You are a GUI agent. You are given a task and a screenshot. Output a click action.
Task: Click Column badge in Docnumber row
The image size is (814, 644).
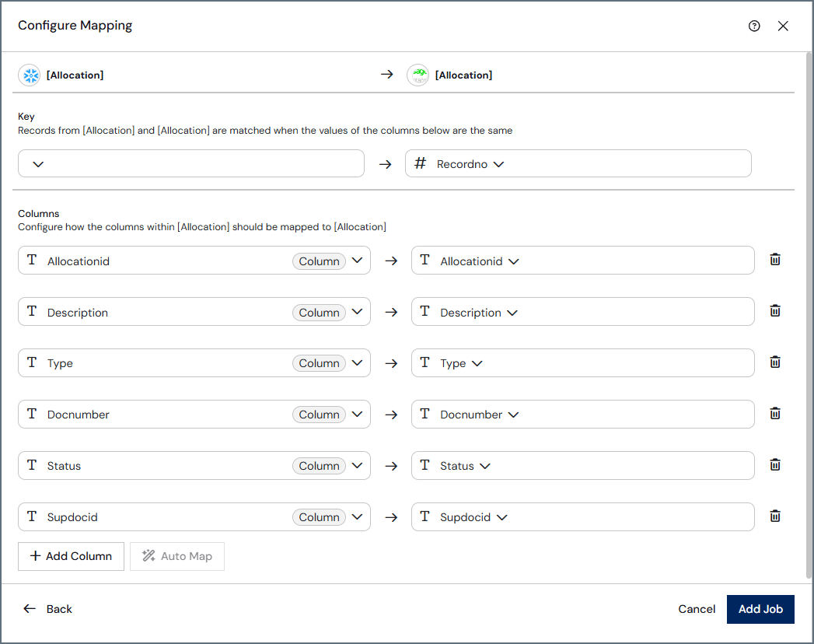(319, 415)
